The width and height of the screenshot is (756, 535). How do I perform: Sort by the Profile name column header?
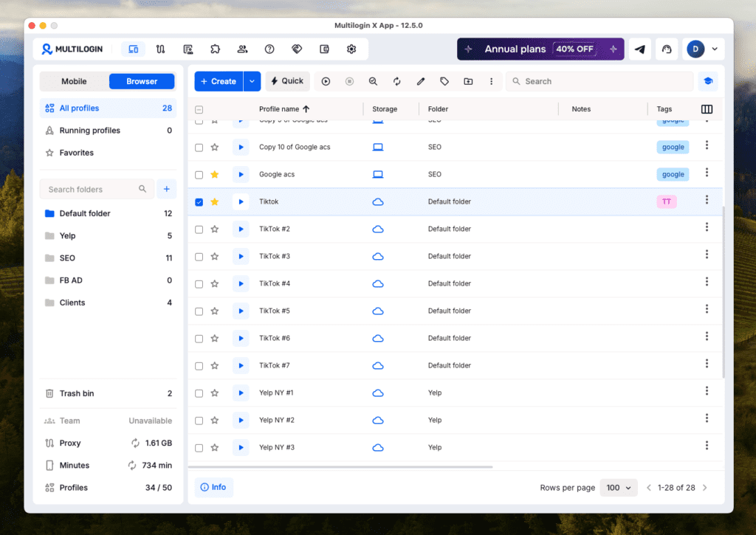pyautogui.click(x=284, y=109)
